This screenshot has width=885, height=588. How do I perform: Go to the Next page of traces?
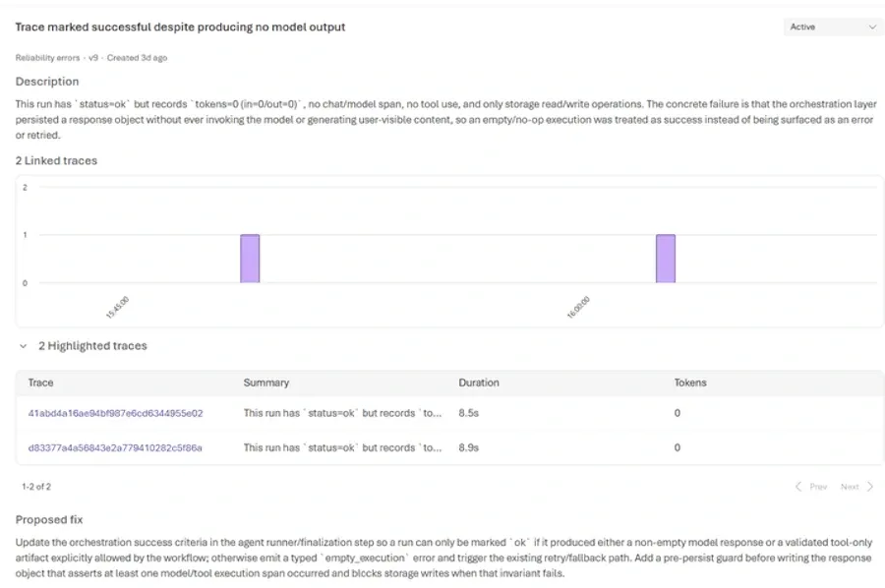(x=856, y=487)
